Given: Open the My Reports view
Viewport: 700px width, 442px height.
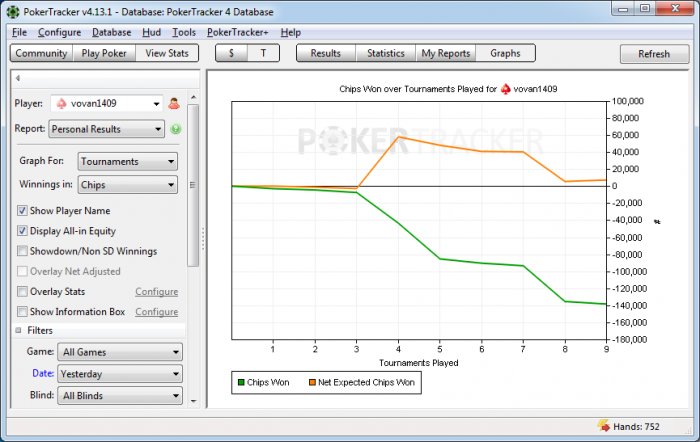Looking at the screenshot, I should pyautogui.click(x=446, y=53).
